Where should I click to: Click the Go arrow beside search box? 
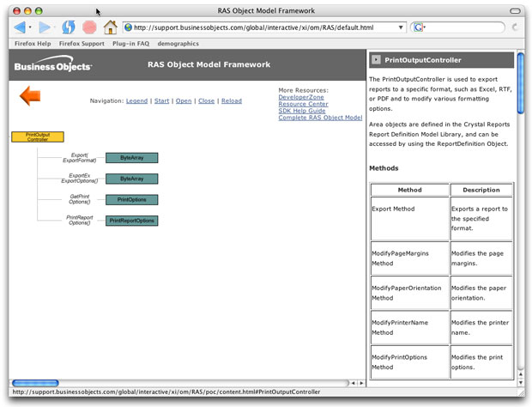click(x=515, y=27)
